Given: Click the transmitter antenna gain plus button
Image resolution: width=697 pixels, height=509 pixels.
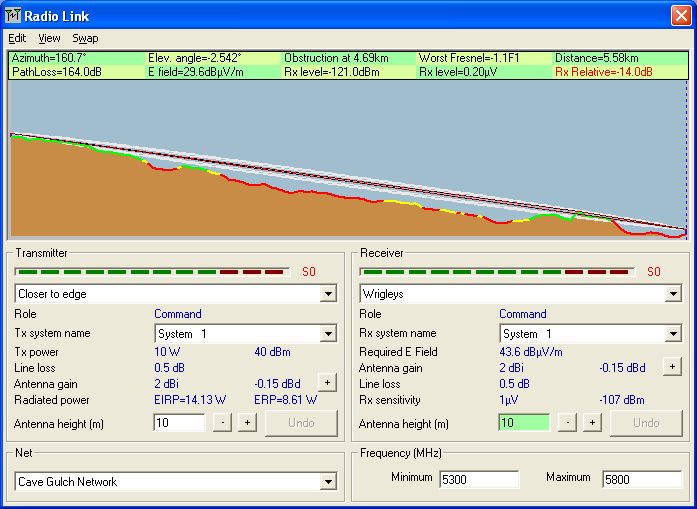Looking at the screenshot, I should [326, 382].
